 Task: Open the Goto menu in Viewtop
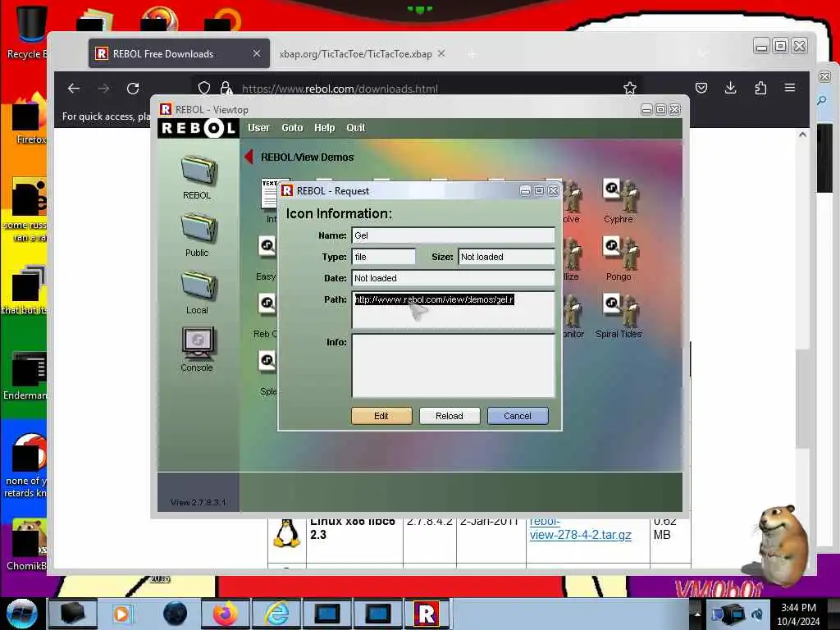click(x=293, y=128)
